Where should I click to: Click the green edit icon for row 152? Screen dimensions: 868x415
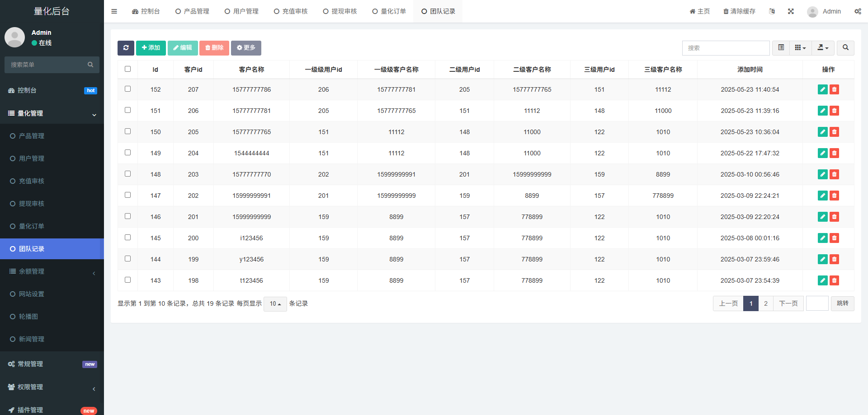click(822, 89)
